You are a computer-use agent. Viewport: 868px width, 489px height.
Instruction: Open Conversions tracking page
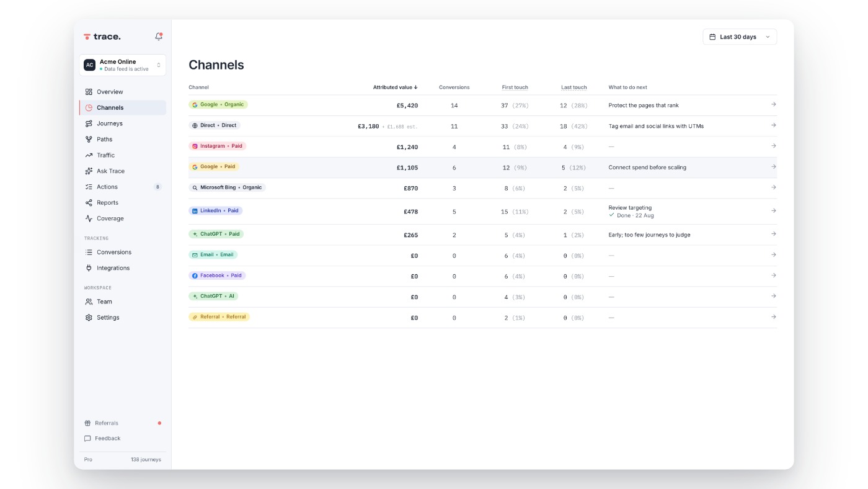[123, 252]
